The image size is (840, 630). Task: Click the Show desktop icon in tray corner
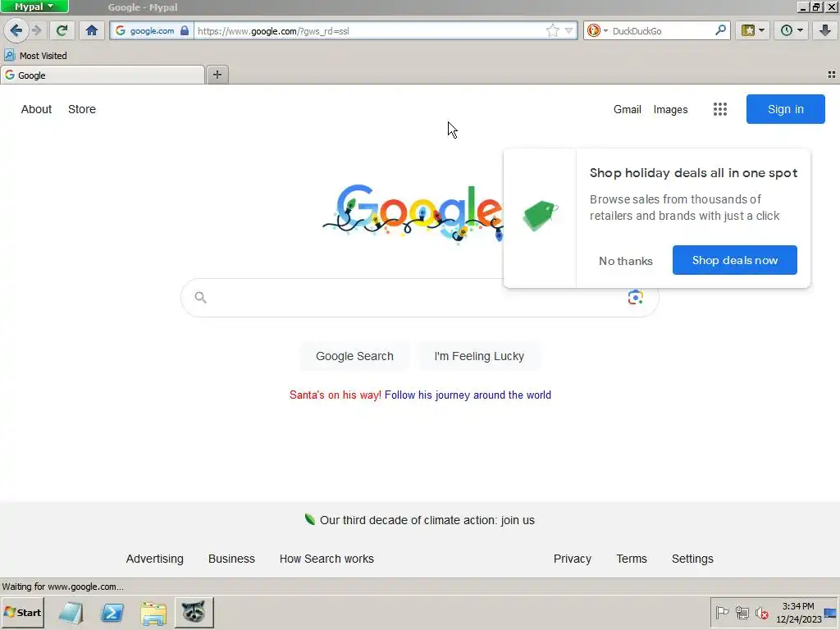pos(830,613)
